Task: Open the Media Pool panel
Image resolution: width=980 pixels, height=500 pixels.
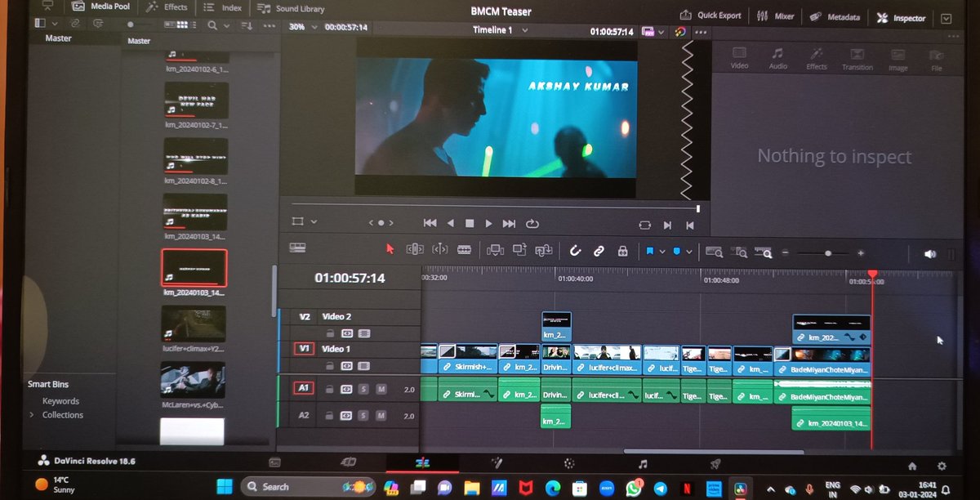Action: coord(100,7)
